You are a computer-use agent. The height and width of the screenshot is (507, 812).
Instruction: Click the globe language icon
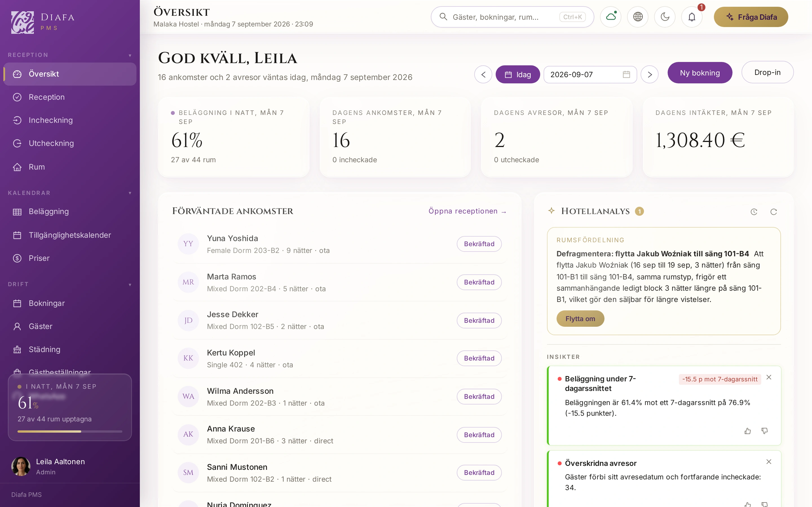pos(637,17)
